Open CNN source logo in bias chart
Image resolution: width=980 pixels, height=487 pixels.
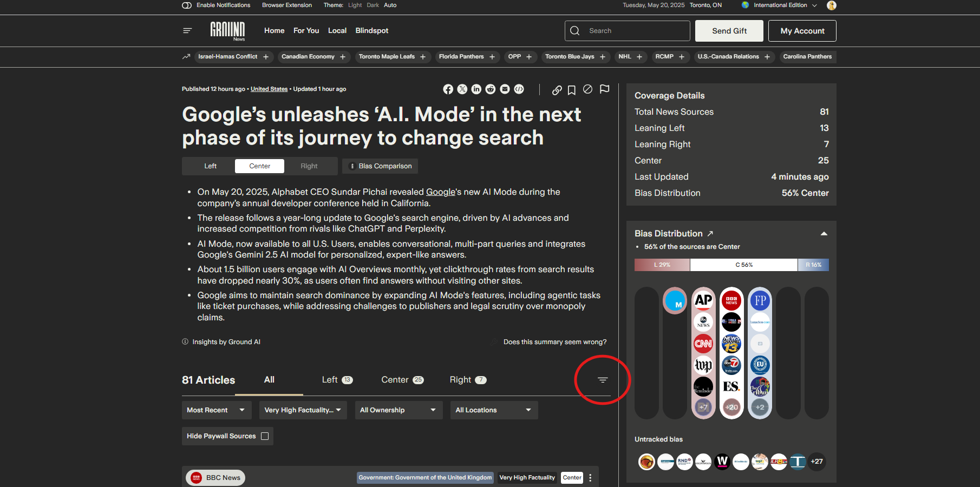pos(703,344)
